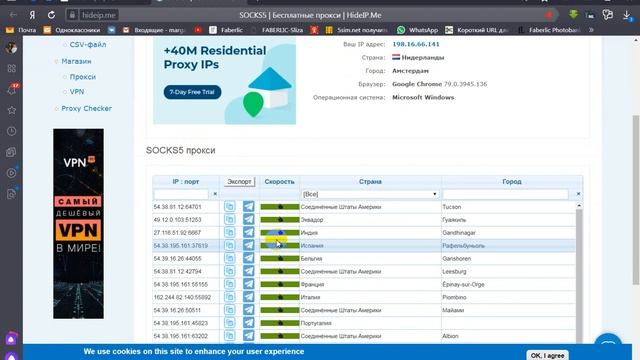The width and height of the screenshot is (640, 360).
Task: Select VPN in the side menu
Action: point(77,92)
